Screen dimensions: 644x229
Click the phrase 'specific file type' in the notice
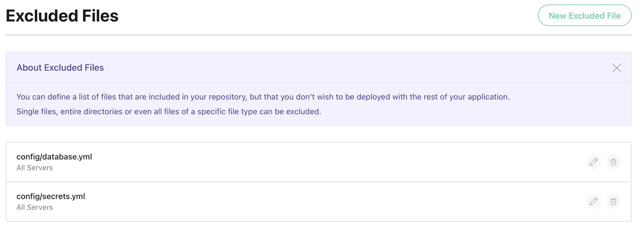coord(227,112)
